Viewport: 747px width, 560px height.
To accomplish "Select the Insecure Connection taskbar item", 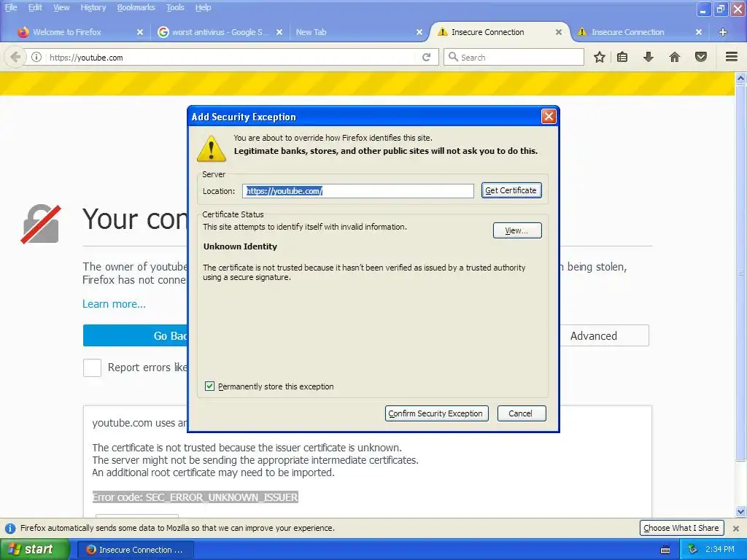I will 135,550.
